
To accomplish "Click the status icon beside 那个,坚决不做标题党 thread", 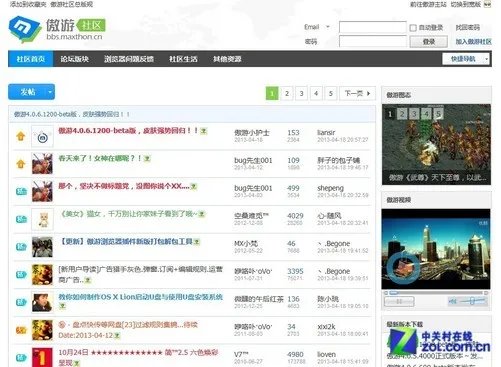I will pos(21,191).
